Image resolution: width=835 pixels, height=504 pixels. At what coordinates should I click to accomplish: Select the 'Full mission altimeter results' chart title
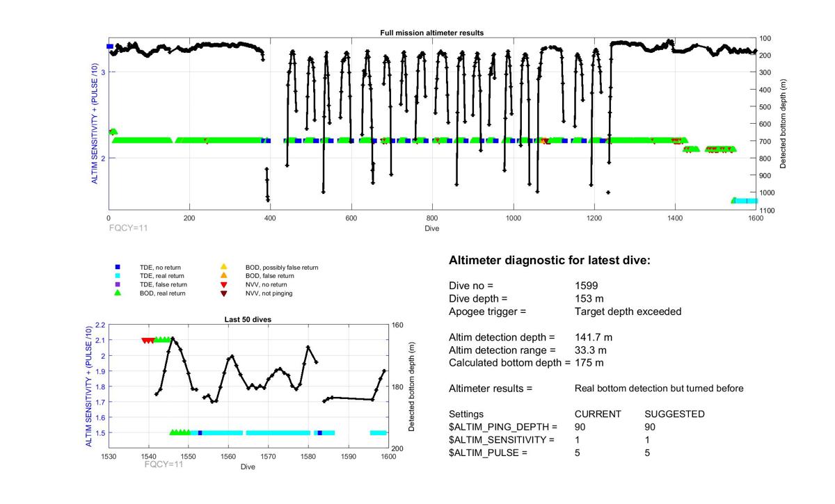(431, 33)
